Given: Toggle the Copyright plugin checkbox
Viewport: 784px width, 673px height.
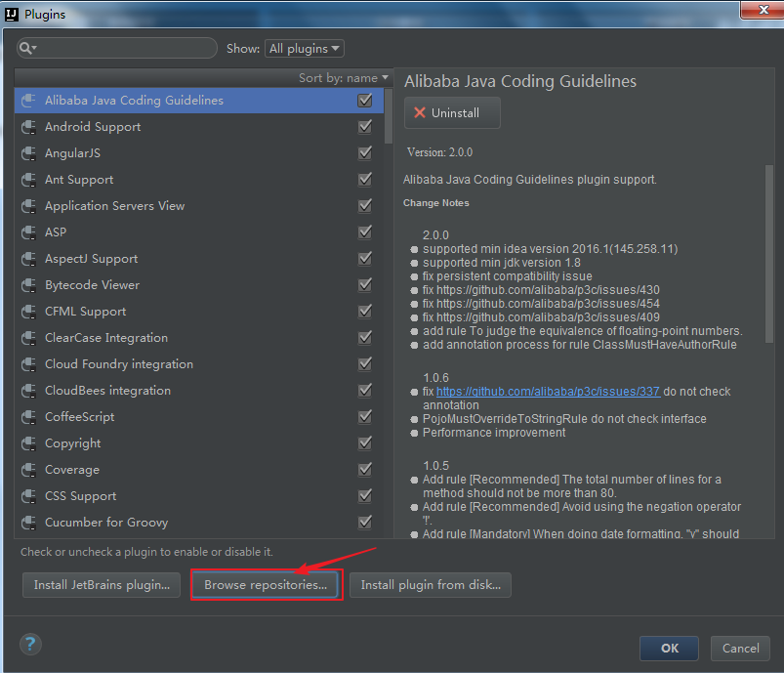Looking at the screenshot, I should pyautogui.click(x=364, y=442).
